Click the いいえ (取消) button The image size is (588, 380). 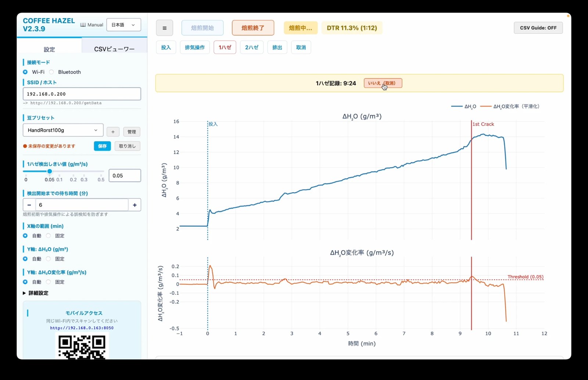click(x=383, y=83)
